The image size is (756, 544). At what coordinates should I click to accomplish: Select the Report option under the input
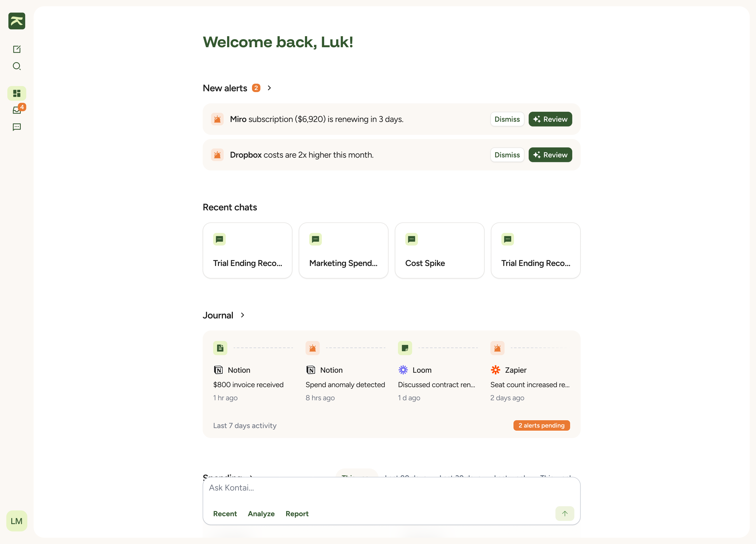coord(297,514)
